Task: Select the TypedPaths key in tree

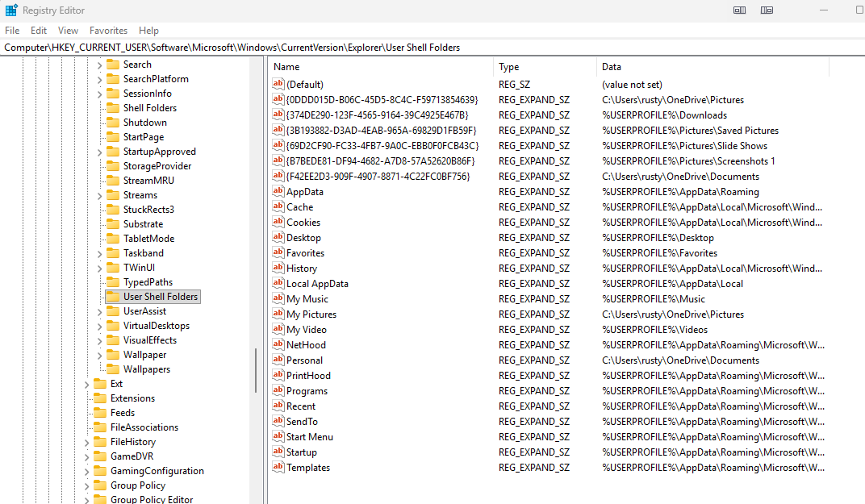Action: pyautogui.click(x=148, y=281)
